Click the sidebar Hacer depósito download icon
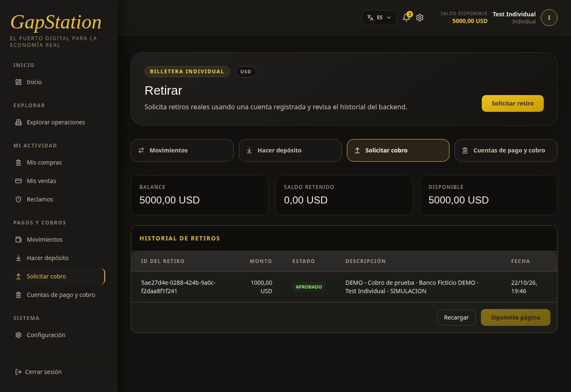The width and height of the screenshot is (571, 392). pos(18,258)
